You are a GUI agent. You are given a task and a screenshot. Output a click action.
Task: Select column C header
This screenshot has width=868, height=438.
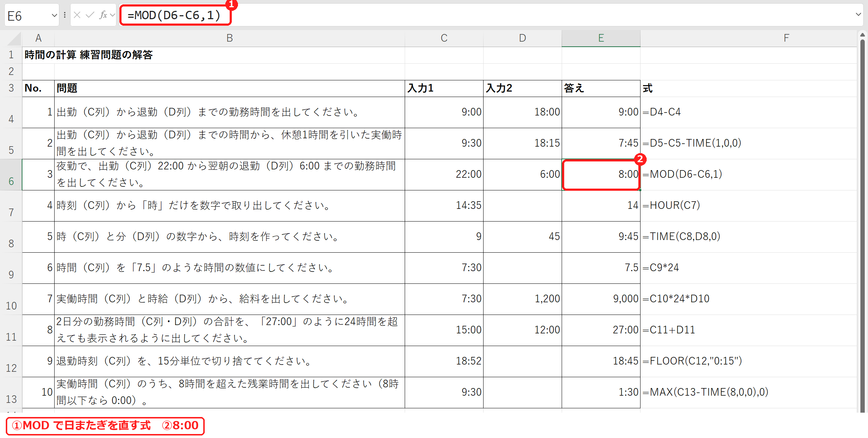(x=444, y=38)
